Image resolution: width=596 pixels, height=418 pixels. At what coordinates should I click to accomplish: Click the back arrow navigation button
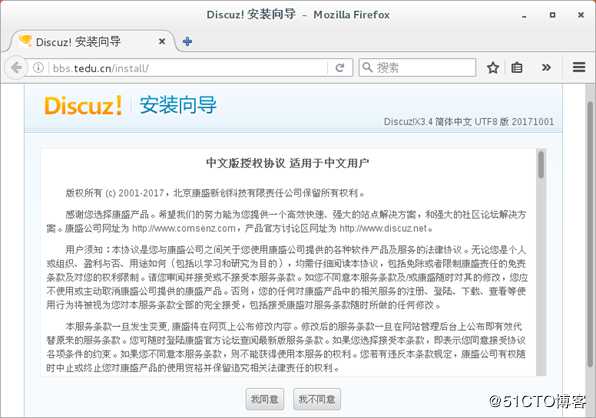pyautogui.click(x=16, y=68)
